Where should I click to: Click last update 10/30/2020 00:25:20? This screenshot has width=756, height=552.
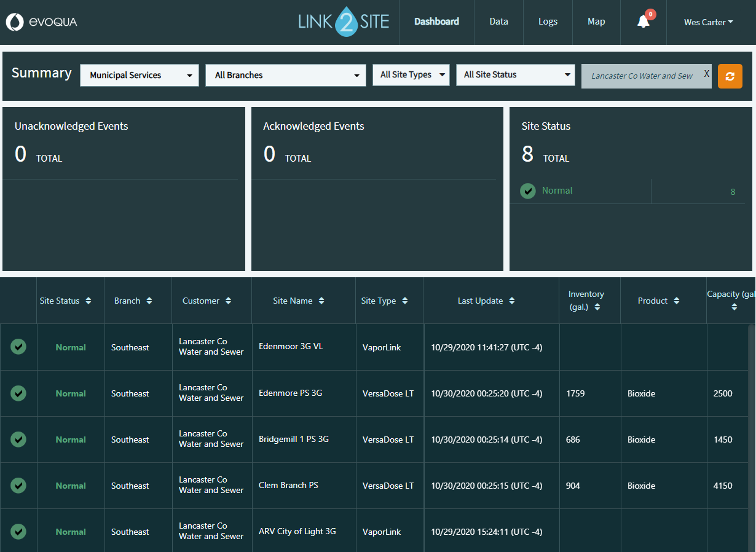[487, 393]
